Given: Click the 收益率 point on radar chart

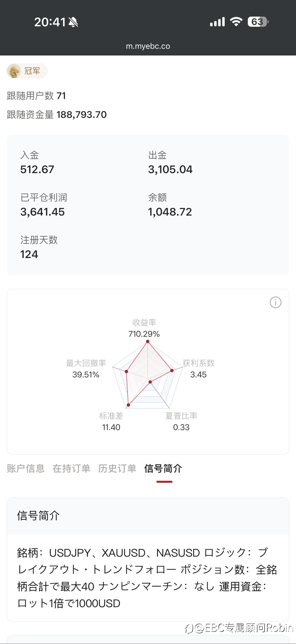Looking at the screenshot, I should [x=148, y=342].
